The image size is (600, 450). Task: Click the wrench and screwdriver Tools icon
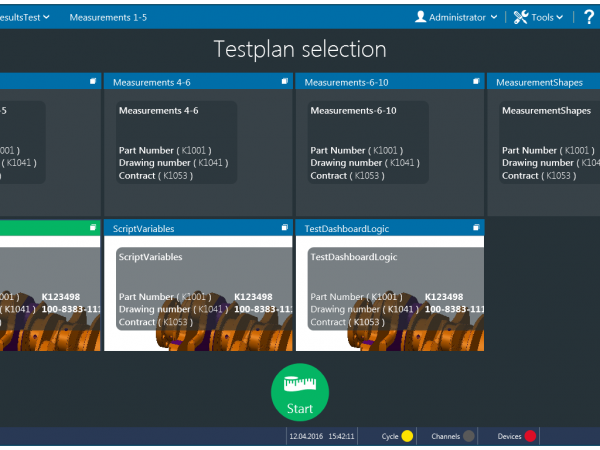click(520, 17)
